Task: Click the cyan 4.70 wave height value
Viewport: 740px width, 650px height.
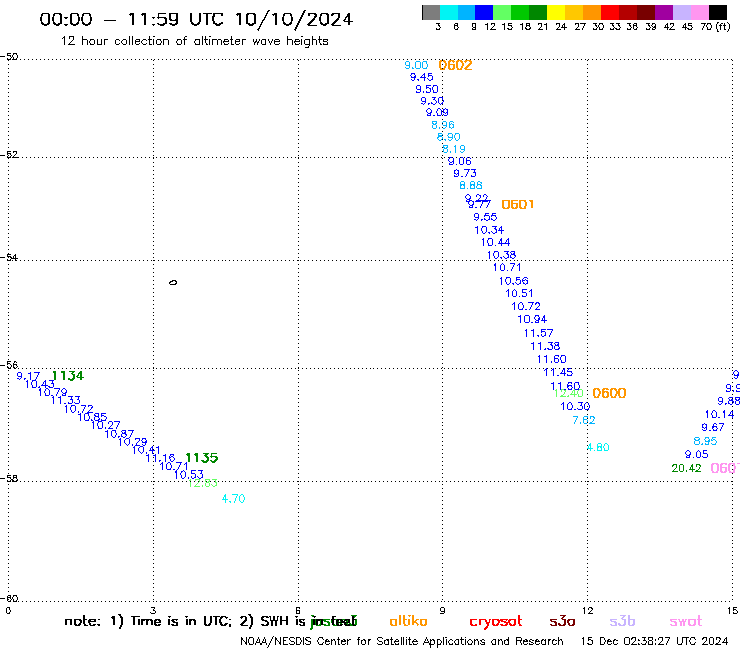Action: pos(234,498)
